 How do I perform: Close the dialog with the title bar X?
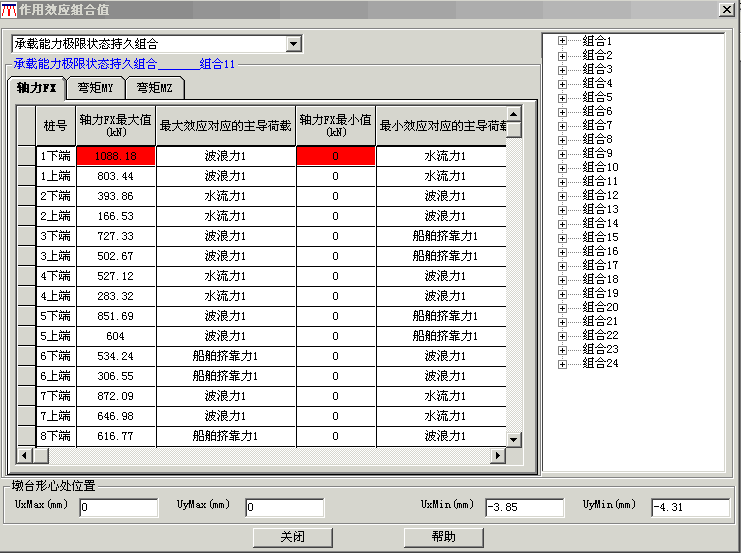(727, 9)
